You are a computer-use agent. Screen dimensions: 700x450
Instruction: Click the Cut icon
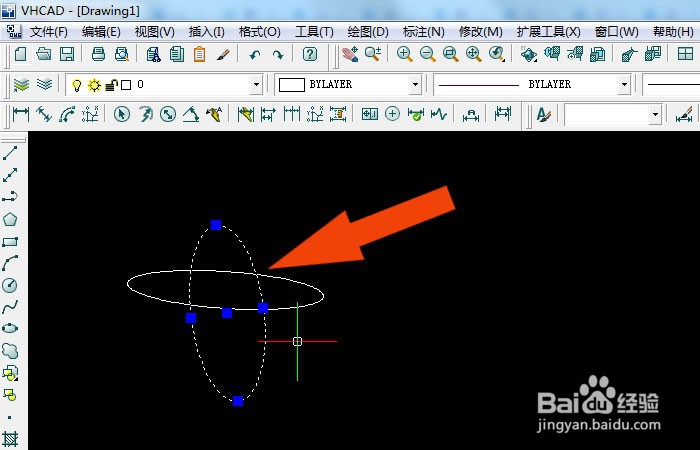[x=154, y=54]
